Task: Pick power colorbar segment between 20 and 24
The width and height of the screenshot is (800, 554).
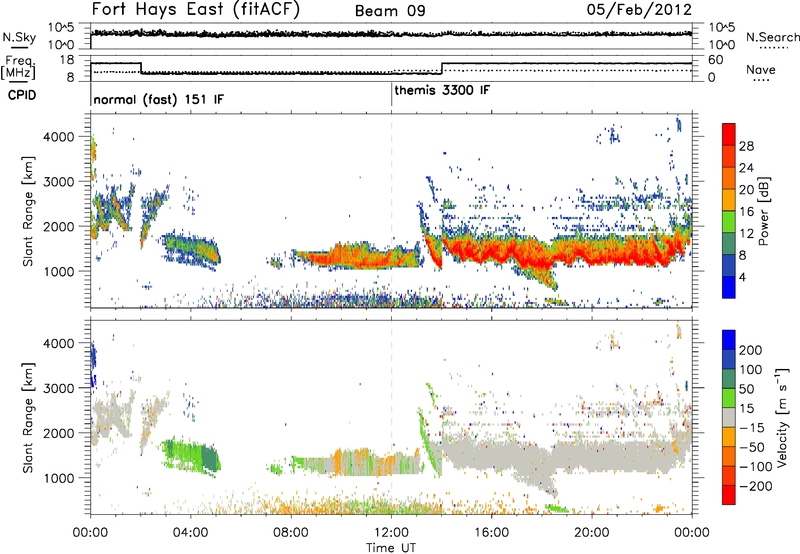Action: [x=729, y=178]
